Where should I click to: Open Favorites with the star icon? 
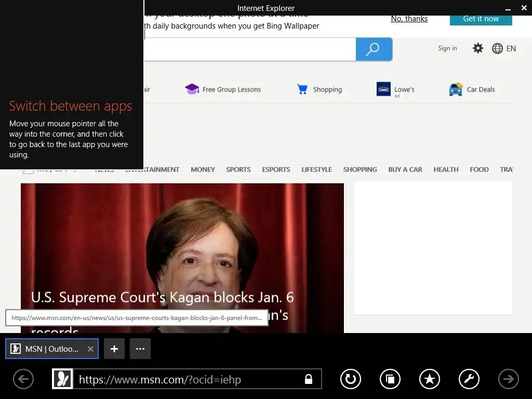tap(430, 379)
